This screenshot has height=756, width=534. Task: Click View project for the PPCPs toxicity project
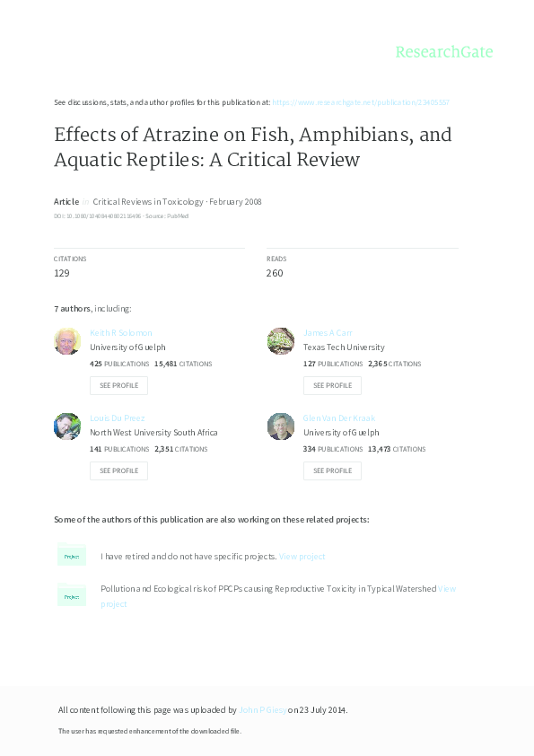446,588
